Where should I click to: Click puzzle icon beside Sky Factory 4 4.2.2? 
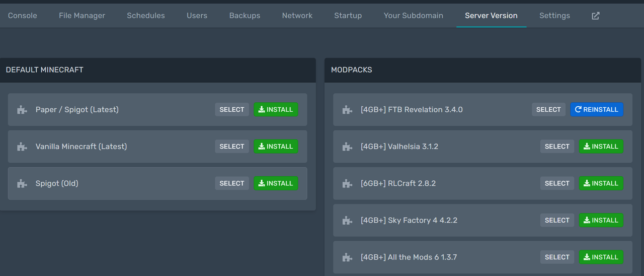point(347,220)
